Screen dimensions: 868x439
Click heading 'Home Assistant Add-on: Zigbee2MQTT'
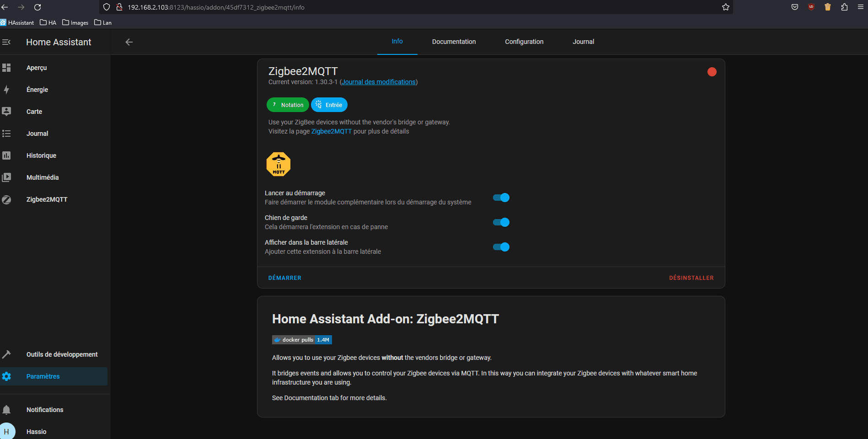coord(386,319)
